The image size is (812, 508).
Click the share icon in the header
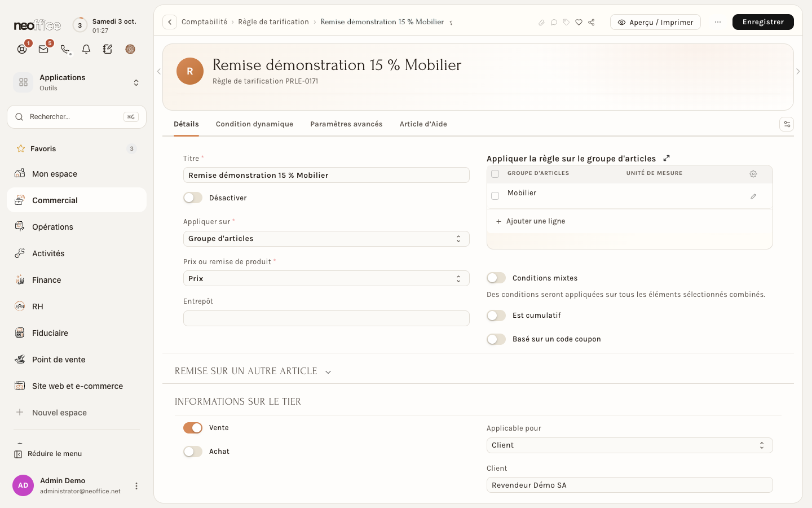(591, 23)
